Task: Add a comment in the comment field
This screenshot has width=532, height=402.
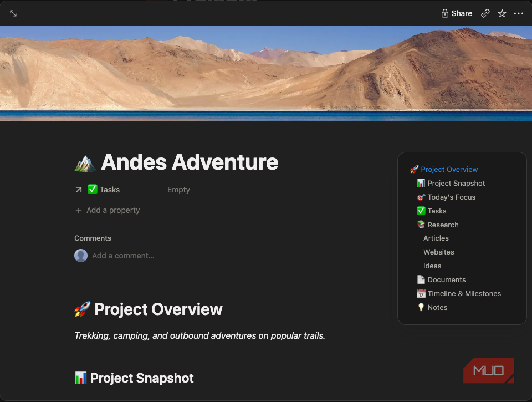Action: 123,256
